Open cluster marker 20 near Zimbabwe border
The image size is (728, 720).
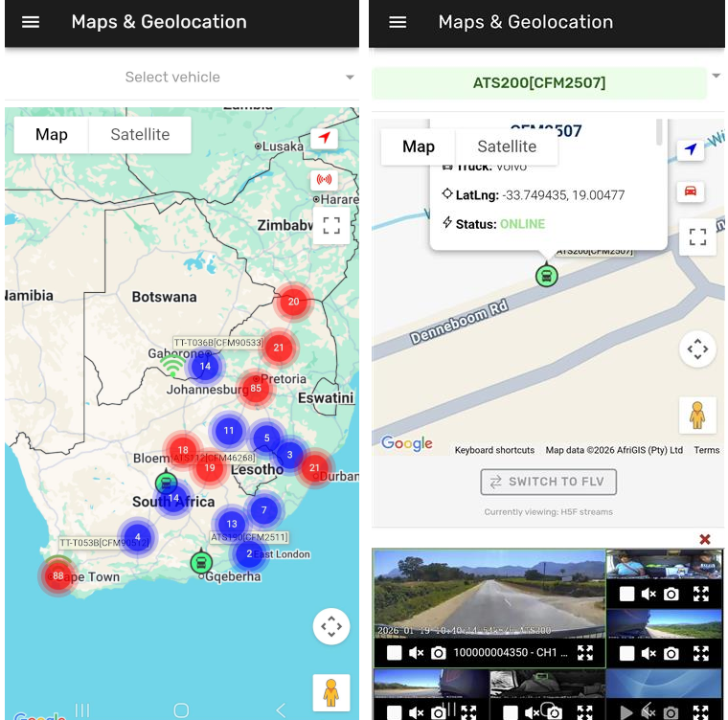click(293, 302)
